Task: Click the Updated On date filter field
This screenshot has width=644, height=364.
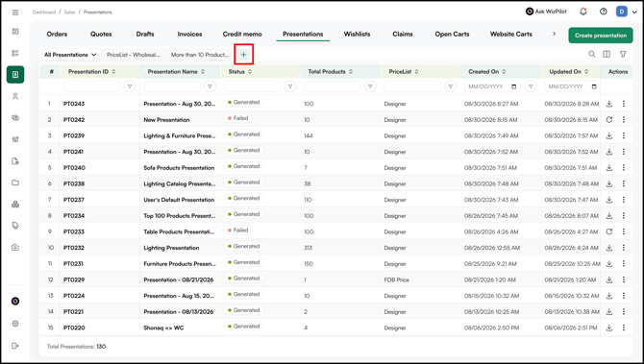Action: pyautogui.click(x=572, y=86)
